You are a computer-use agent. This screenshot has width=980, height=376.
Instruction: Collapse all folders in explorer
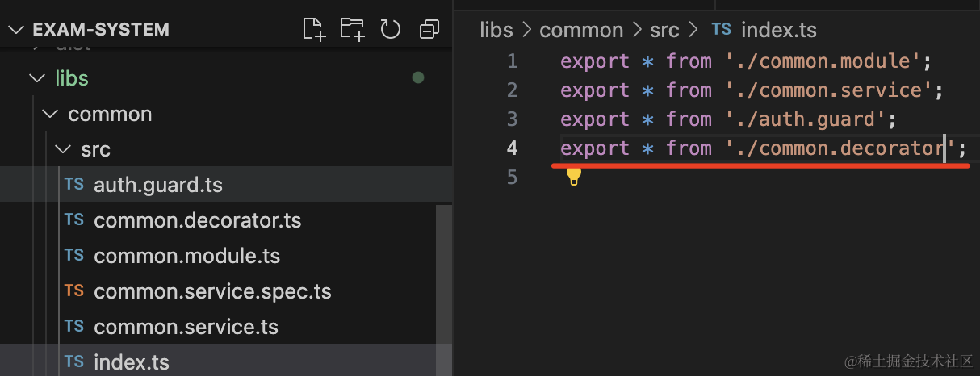point(429,30)
